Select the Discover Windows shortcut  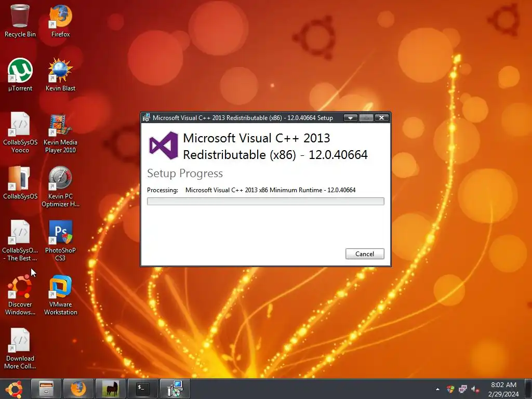click(x=20, y=295)
